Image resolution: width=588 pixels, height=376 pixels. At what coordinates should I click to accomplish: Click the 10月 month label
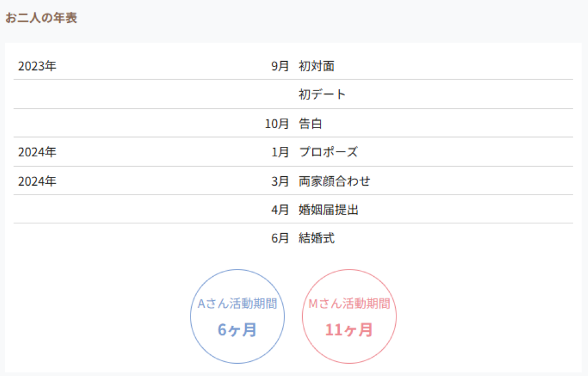click(277, 124)
